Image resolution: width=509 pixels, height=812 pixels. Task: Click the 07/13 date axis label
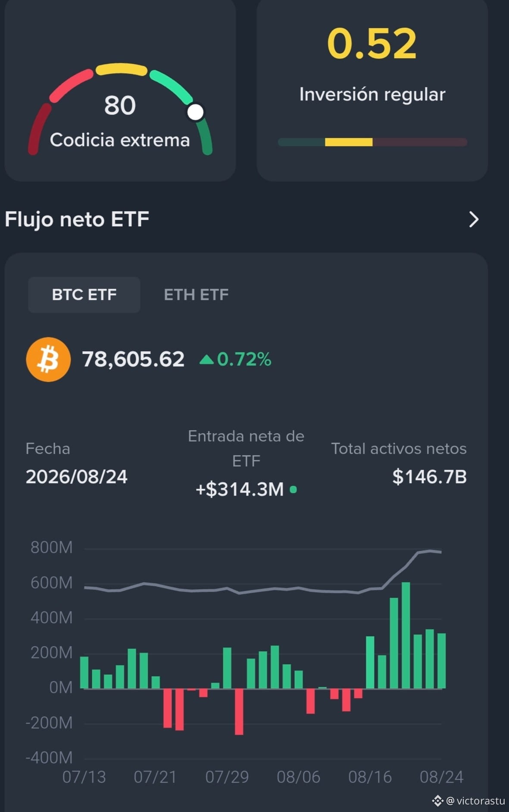84,777
